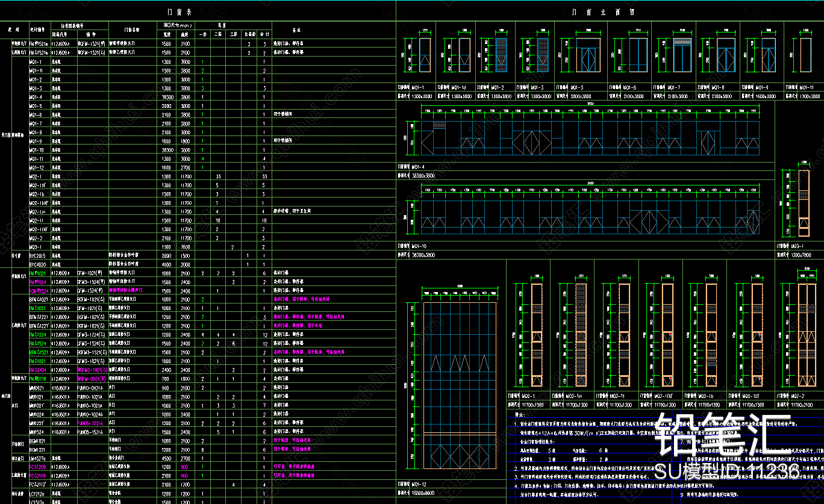Click width '38300' in the MQ1-4 table row
Screen dimensions: 824x504
pos(167,97)
